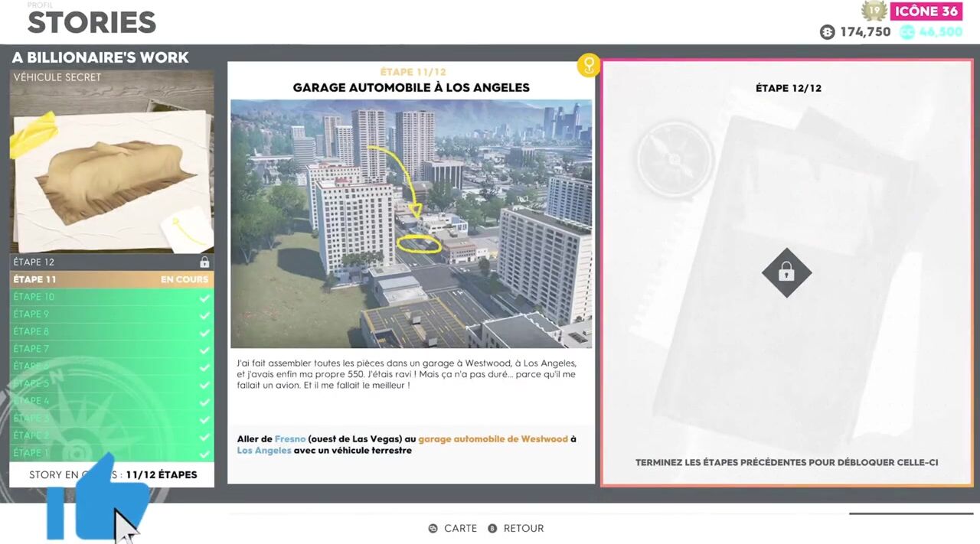Select the Étape 6 completed row

click(x=112, y=366)
